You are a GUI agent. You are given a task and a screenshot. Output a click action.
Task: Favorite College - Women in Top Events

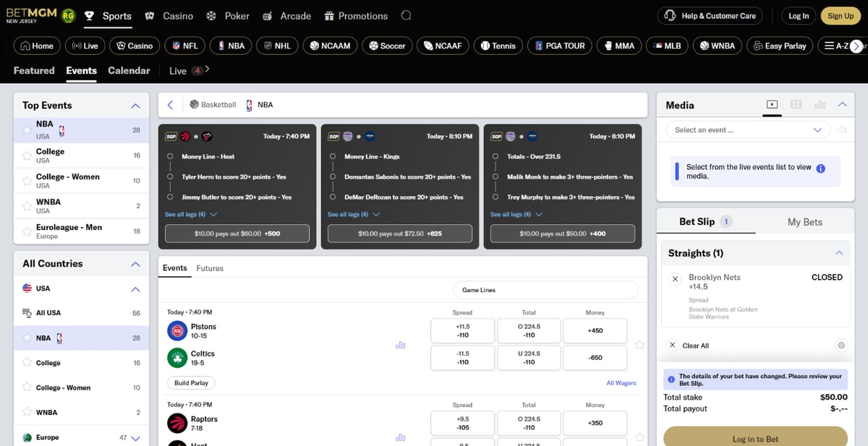point(27,181)
